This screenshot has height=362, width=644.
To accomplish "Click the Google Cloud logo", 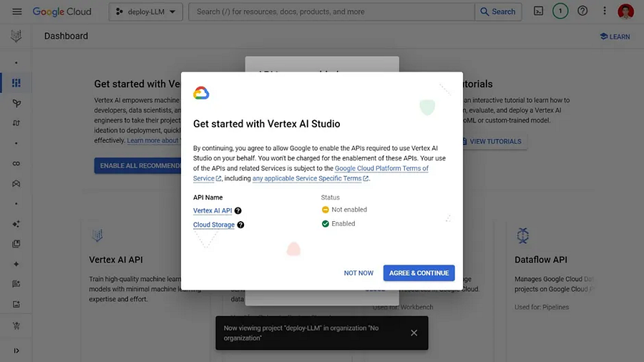I will tap(62, 11).
